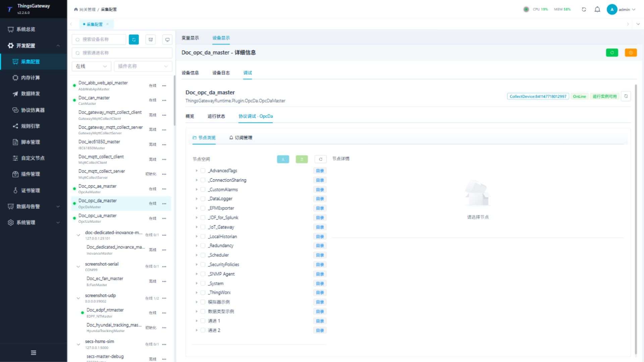Open more options for Doc_opc_ua_master

(164, 218)
